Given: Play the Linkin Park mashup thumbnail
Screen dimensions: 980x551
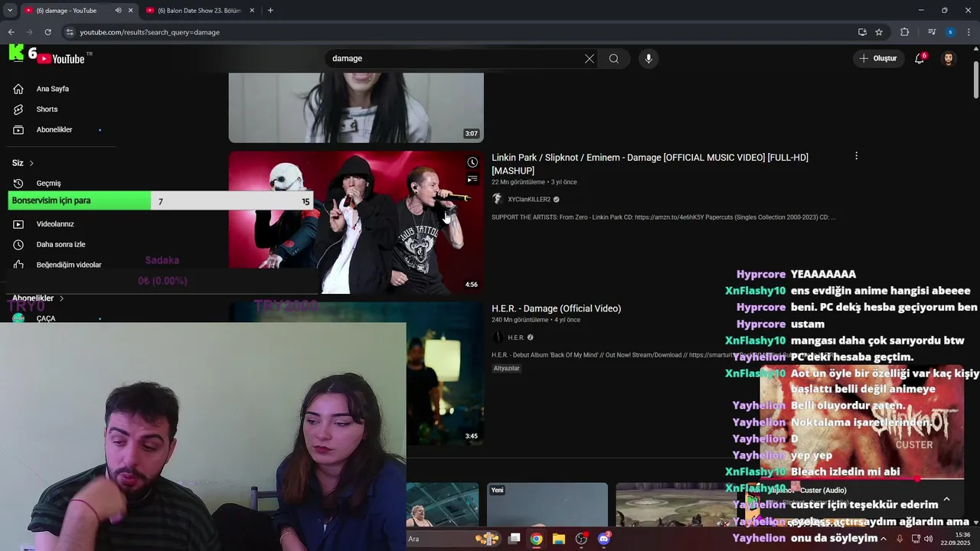Looking at the screenshot, I should pos(356,222).
